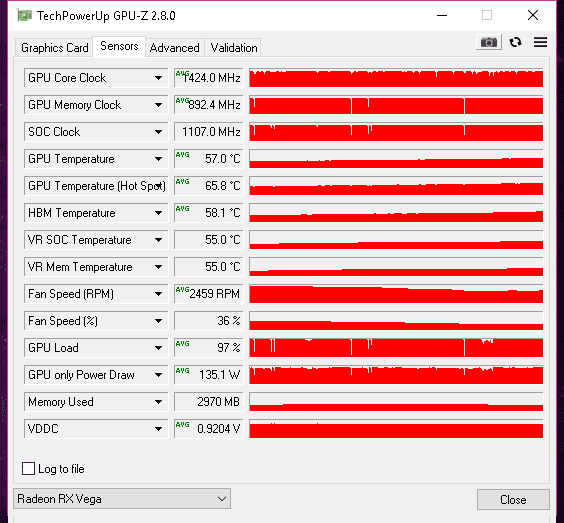
Task: Click the HBM Temperature history graph
Action: click(396, 213)
